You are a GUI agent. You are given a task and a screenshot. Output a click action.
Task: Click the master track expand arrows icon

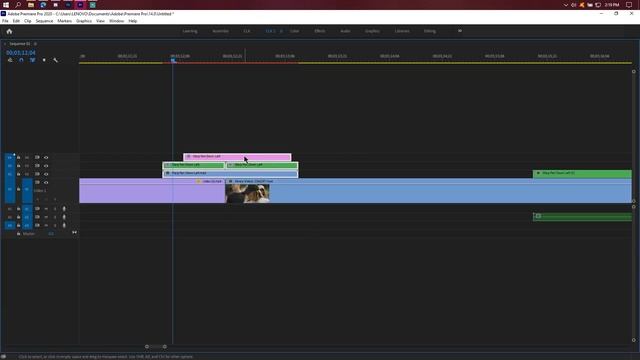click(x=74, y=233)
